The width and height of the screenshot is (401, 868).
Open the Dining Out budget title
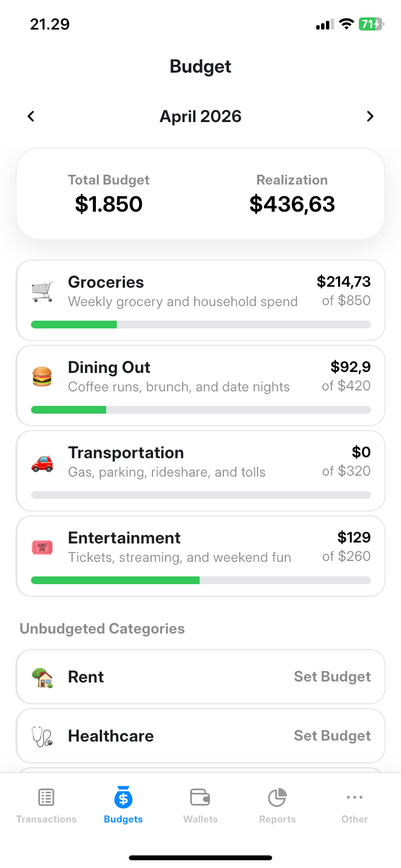[x=109, y=367]
